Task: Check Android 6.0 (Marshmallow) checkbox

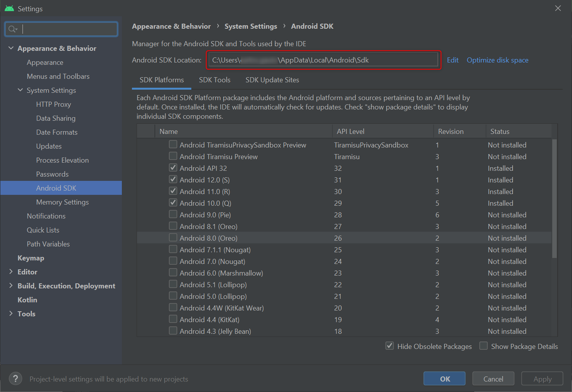Action: pyautogui.click(x=173, y=272)
